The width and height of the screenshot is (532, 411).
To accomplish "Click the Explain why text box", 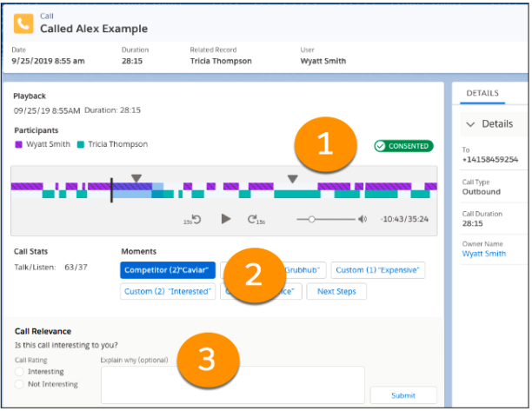I will tap(232, 385).
